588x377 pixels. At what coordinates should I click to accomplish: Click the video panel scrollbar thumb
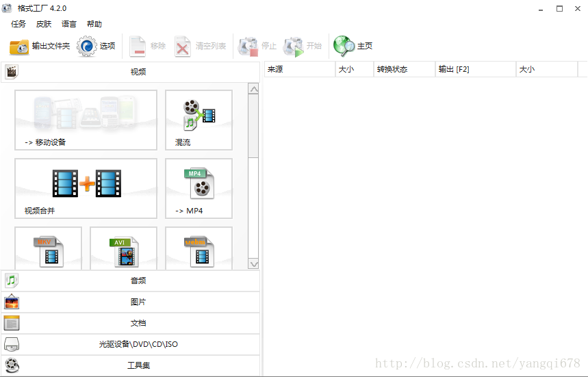254,126
